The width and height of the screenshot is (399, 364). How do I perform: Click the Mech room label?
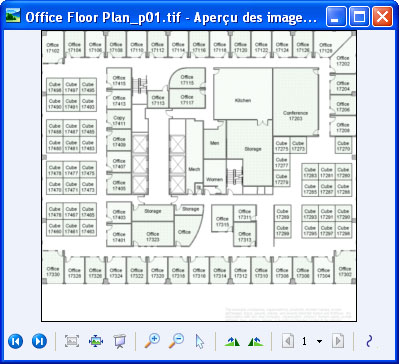click(194, 169)
